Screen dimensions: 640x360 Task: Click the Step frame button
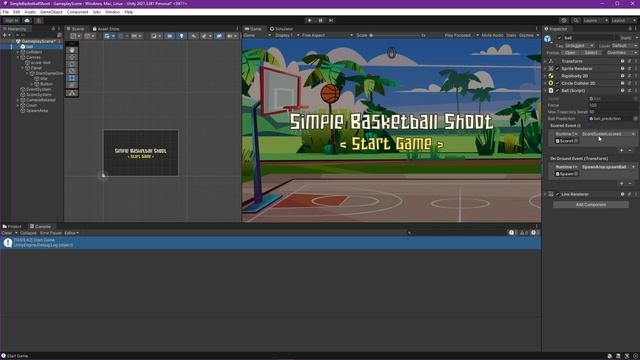coord(331,20)
